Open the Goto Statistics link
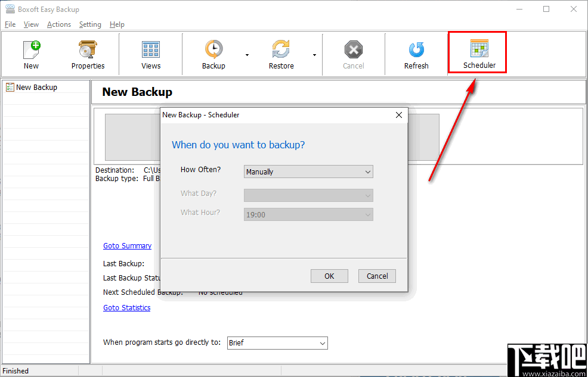588x377 pixels. [x=126, y=307]
